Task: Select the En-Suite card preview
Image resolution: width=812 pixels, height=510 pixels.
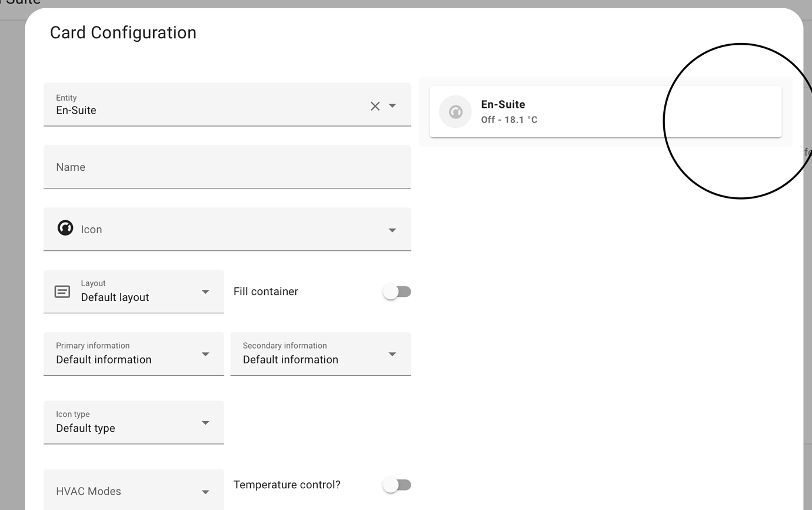Action: point(605,111)
